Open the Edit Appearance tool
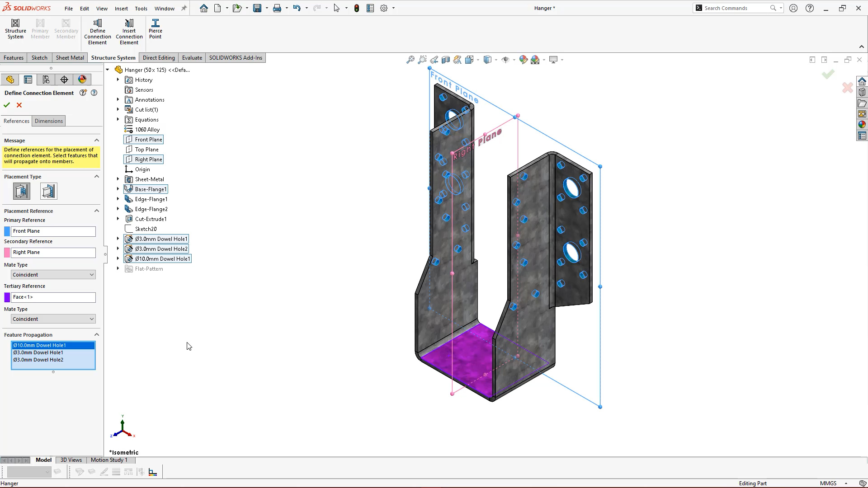The width and height of the screenshot is (868, 488). point(524,59)
